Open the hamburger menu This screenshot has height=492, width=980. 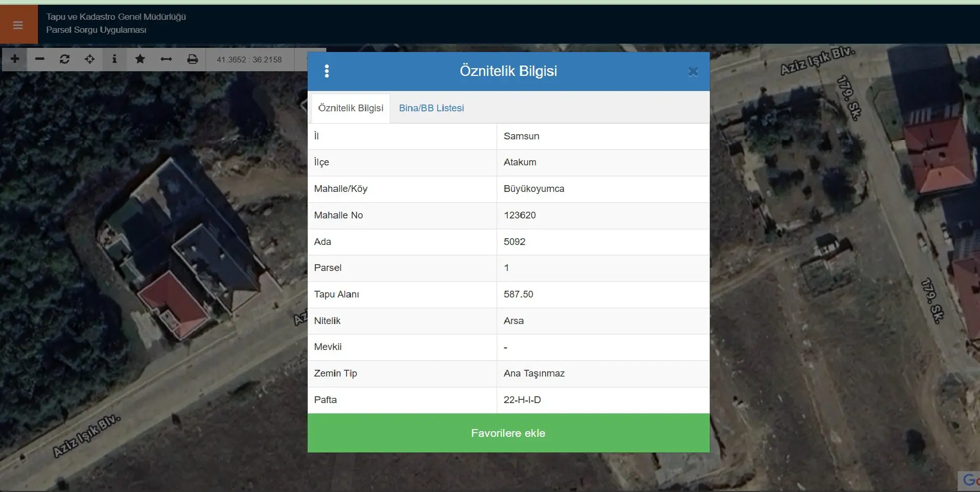coord(18,24)
